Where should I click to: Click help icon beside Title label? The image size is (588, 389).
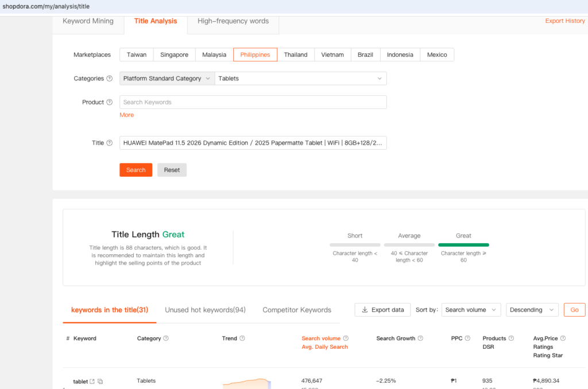click(x=110, y=143)
